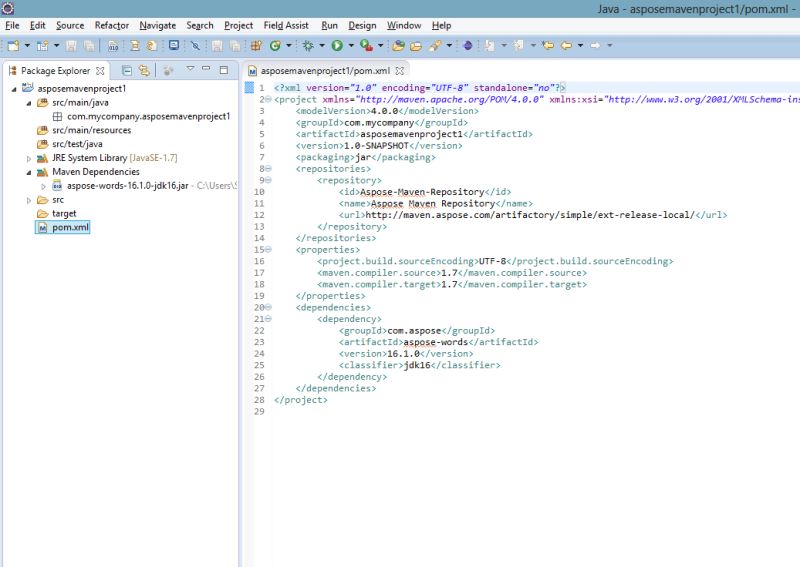Viewport: 800px width, 567px height.
Task: Open the Back navigation history dropdown arrow
Action: coord(581,45)
